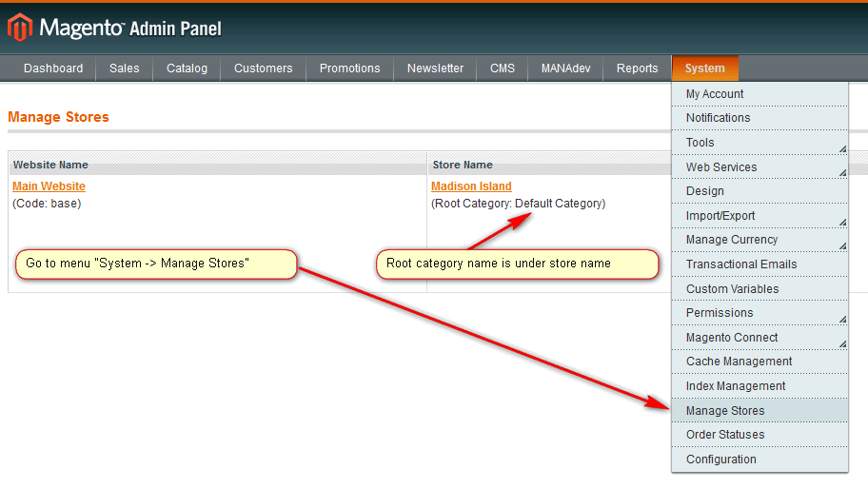The image size is (868, 489).
Task: Open Configuration in System menu
Action: (x=759, y=460)
